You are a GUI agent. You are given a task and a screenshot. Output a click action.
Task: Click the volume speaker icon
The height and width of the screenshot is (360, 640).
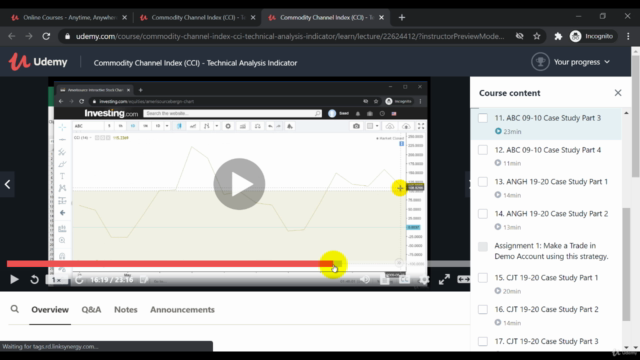[x=365, y=280]
